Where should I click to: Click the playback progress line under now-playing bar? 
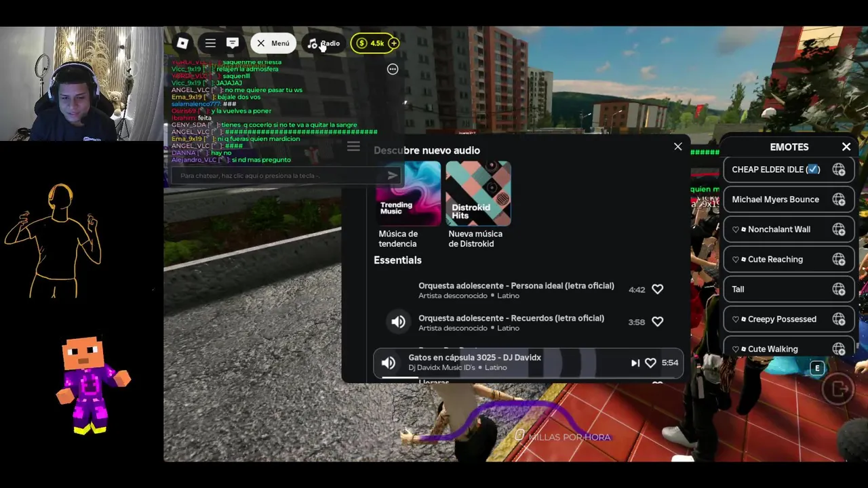click(x=528, y=377)
